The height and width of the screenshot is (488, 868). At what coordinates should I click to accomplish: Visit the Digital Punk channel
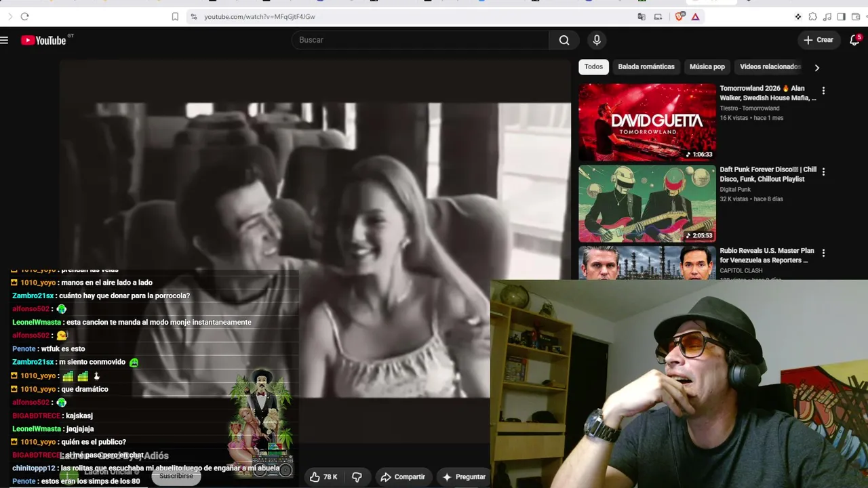point(735,190)
